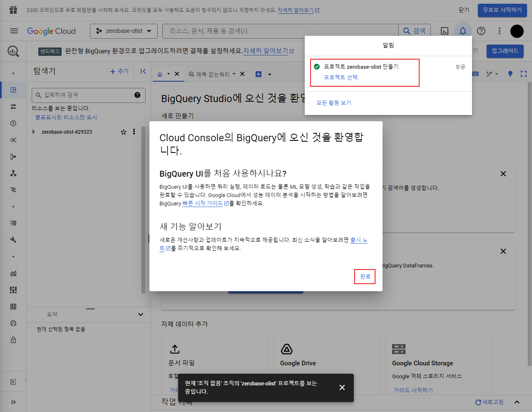Open the account avatar menu
Viewport: 532px width, 412px height.
(x=517, y=31)
